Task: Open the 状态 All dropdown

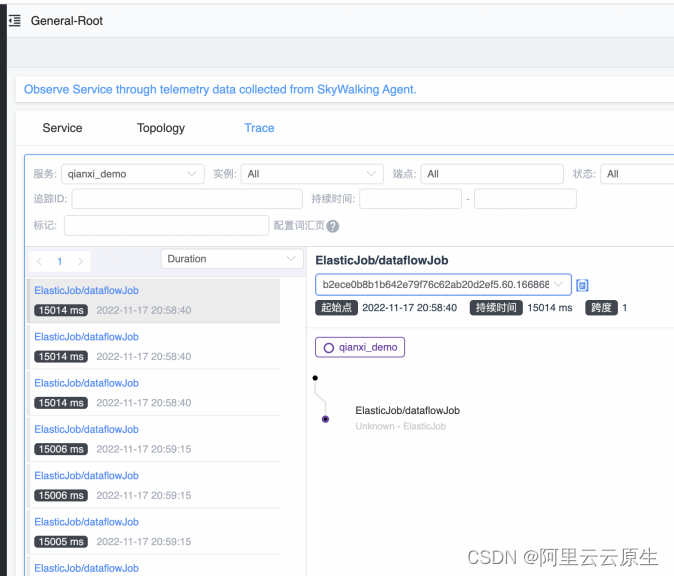Action: coord(637,174)
